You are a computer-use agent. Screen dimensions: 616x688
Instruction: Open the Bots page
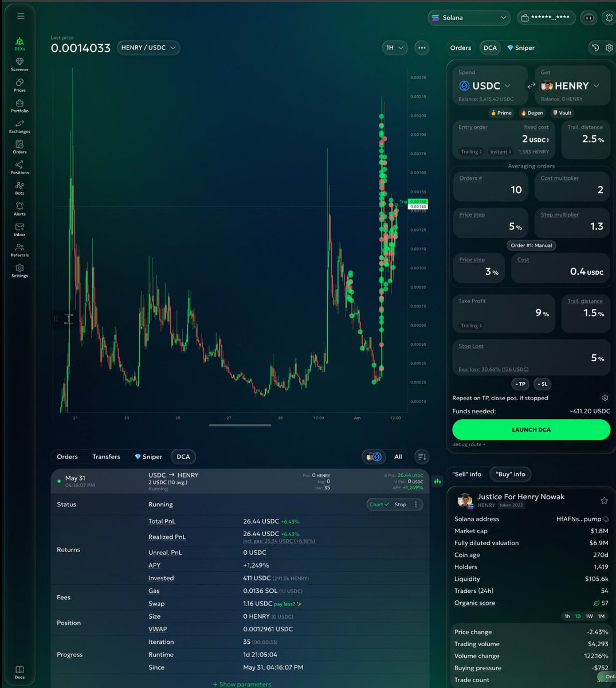19,188
